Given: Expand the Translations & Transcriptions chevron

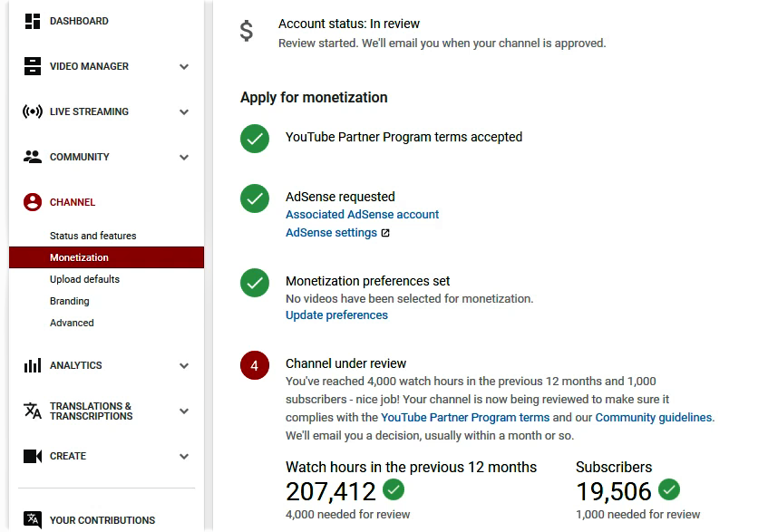Looking at the screenshot, I should pos(184,411).
